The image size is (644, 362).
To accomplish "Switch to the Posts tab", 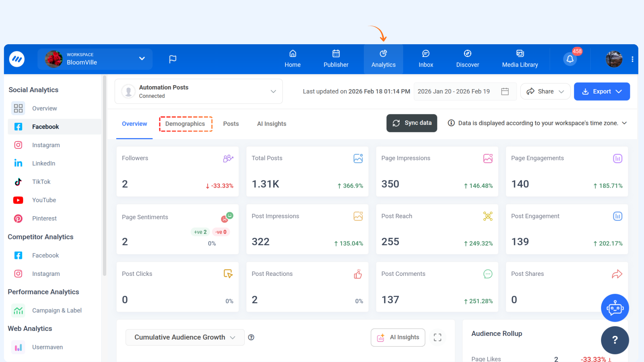I will [x=231, y=124].
